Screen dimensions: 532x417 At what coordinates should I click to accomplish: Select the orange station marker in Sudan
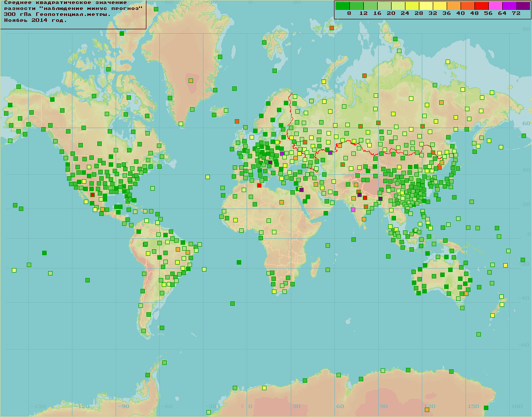[281, 203]
